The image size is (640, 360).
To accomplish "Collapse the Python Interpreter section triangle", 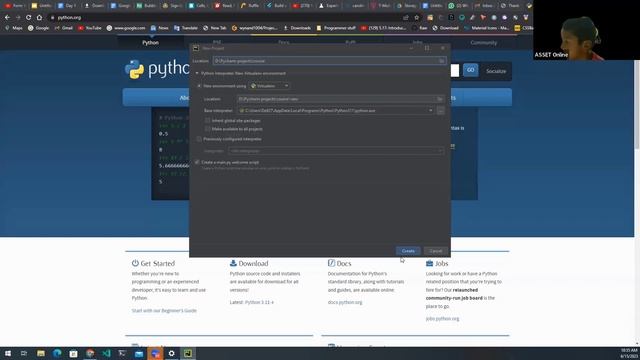I will 197,73.
